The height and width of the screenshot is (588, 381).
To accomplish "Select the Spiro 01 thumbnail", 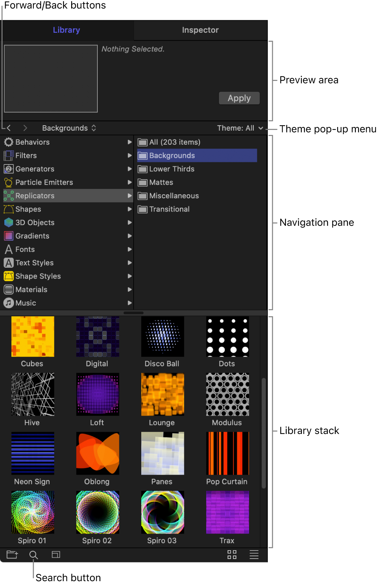I will coord(33,512).
